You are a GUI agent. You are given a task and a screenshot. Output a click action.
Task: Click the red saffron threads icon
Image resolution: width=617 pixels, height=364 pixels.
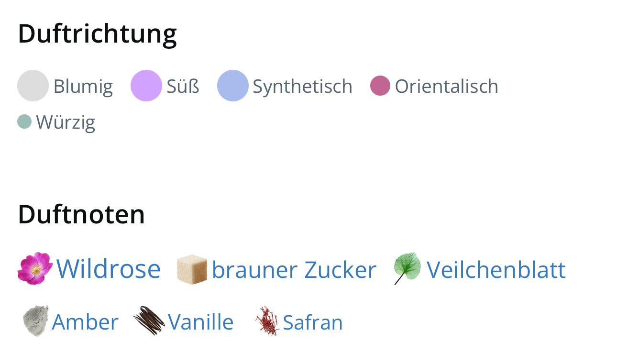click(x=267, y=321)
